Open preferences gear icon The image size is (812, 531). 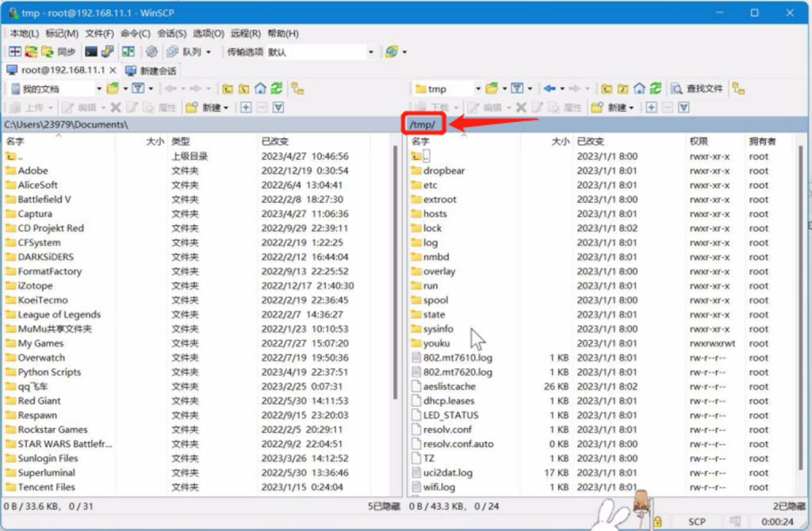(151, 52)
